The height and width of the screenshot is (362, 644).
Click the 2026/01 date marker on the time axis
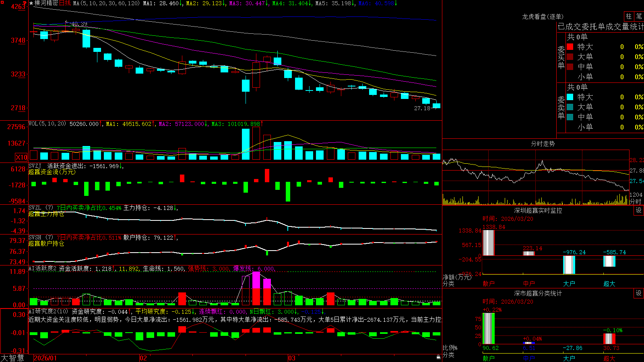45,358
